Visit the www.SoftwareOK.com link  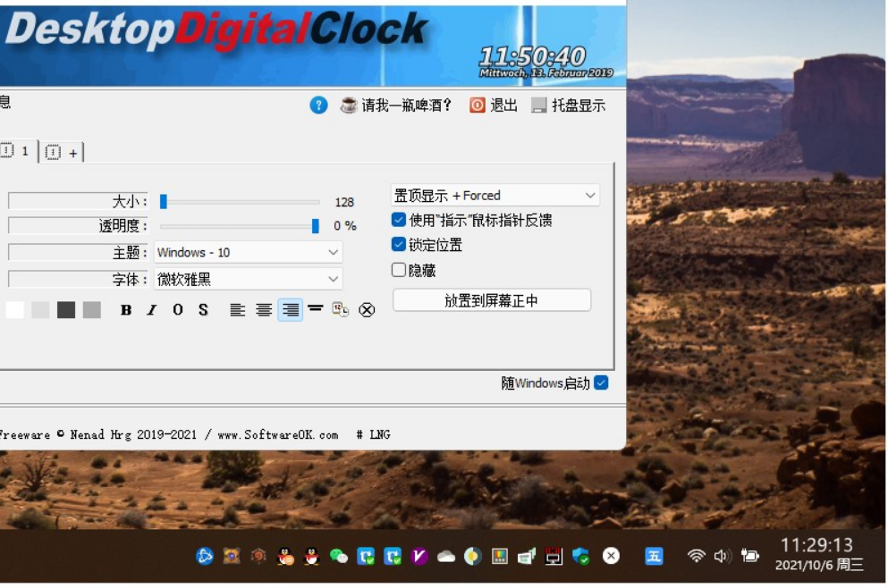coord(275,434)
